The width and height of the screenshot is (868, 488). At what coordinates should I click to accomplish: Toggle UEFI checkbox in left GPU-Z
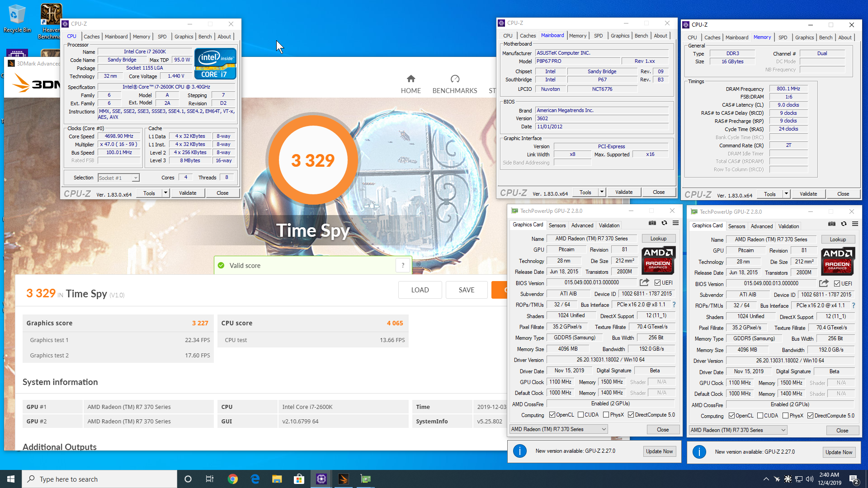click(x=658, y=283)
